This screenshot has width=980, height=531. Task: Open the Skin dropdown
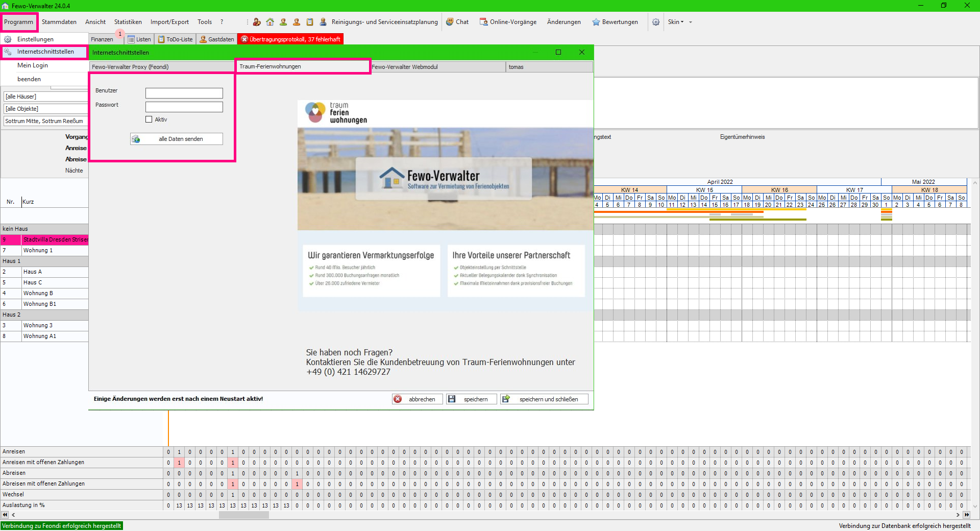[x=676, y=22]
